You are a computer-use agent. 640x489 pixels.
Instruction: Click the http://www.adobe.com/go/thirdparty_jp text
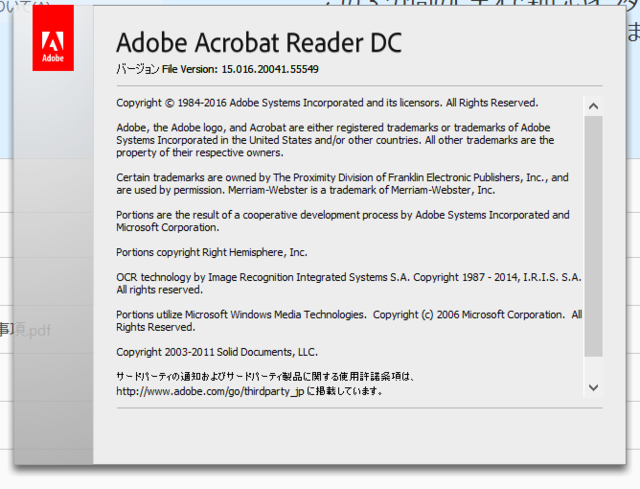click(210, 391)
